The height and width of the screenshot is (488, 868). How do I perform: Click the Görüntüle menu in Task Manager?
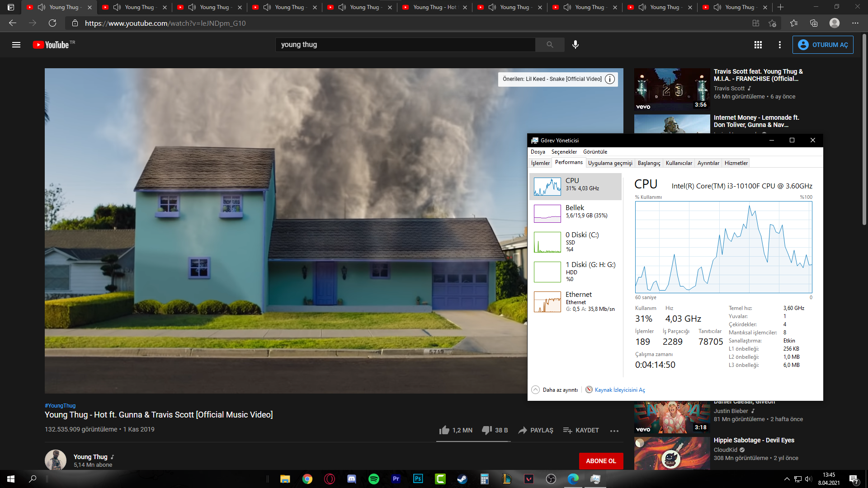click(595, 151)
